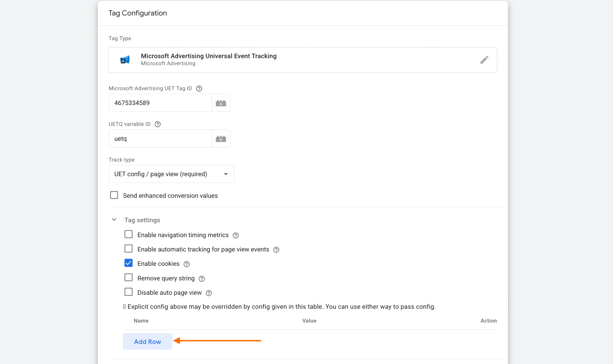Open variable picker beside UETQ variable ID field
Image resolution: width=613 pixels, height=364 pixels.
[221, 139]
